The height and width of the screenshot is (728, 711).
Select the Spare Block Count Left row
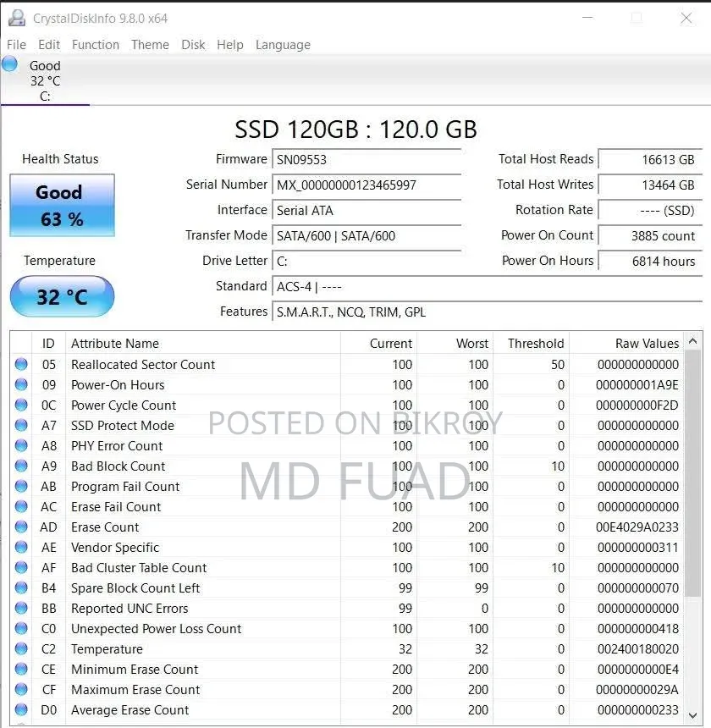point(347,587)
